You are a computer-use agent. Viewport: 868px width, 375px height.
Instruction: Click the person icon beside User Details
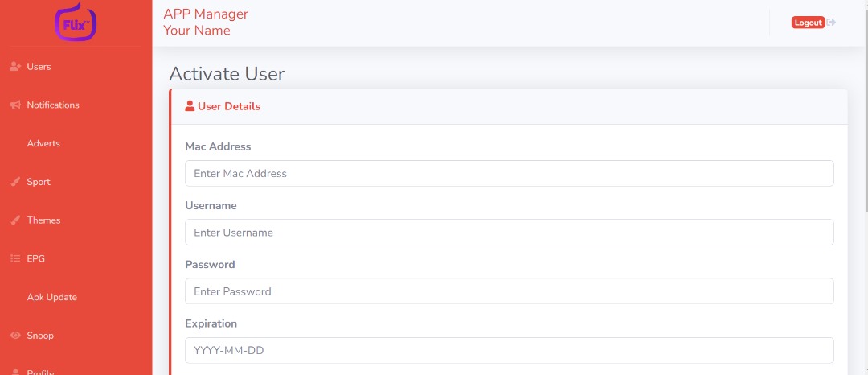190,106
